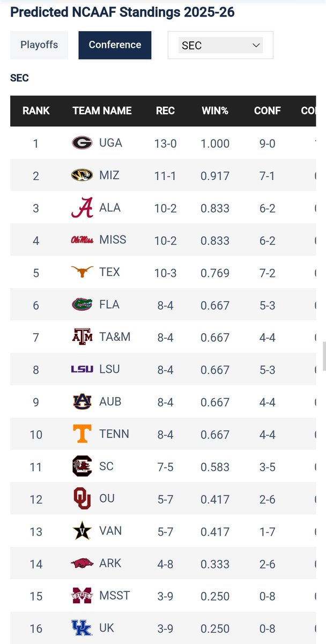Click the Georgia Bulldogs logo icon

click(82, 143)
